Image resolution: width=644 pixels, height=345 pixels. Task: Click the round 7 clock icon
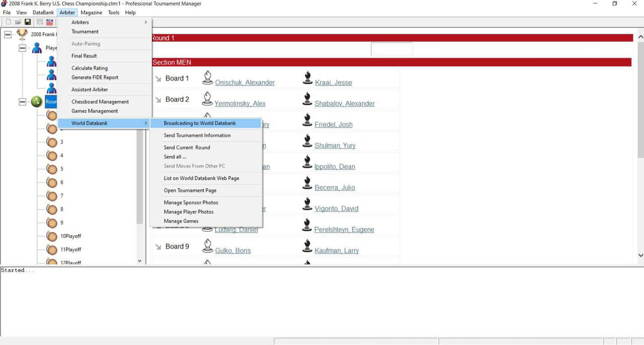[x=51, y=195]
